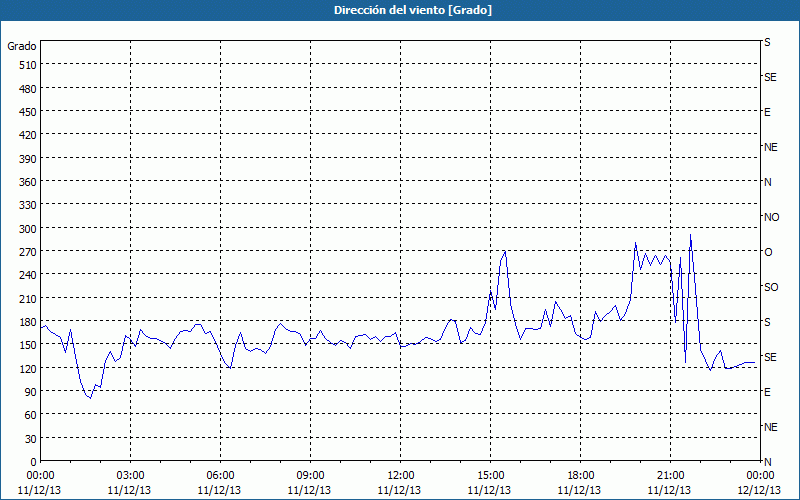Select the 510 value on the degree axis
Image resolution: width=800 pixels, height=500 pixels.
28,65
